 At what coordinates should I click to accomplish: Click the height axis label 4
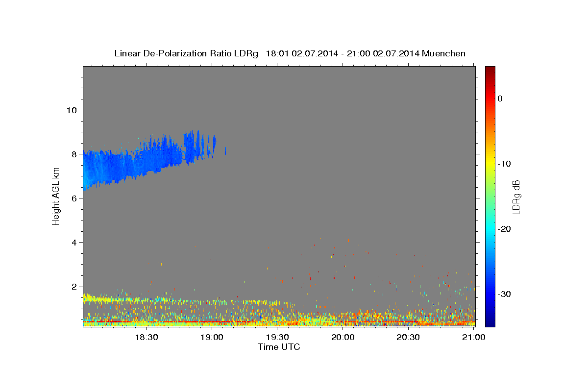(x=73, y=242)
